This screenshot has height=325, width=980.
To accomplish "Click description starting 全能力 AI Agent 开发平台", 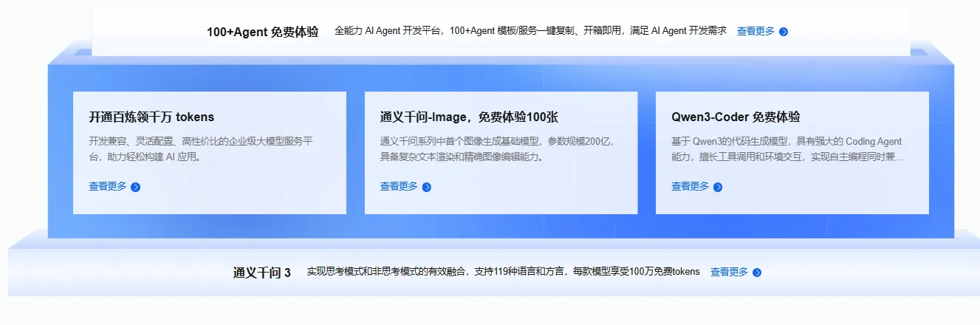I will pyautogui.click(x=530, y=31).
